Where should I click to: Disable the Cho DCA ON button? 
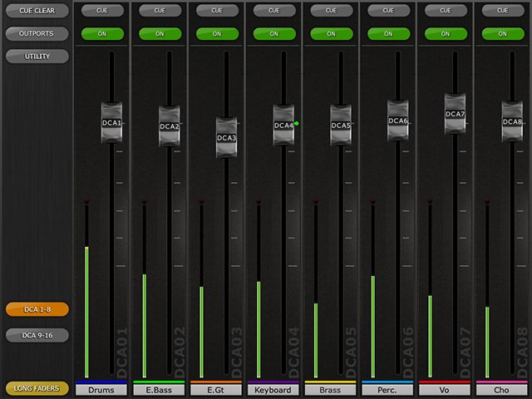click(502, 34)
